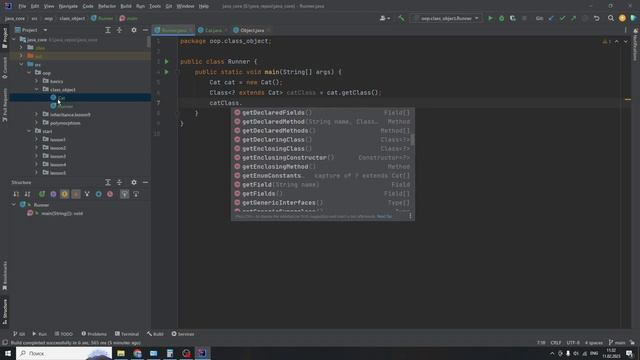Viewport: 640px width, 360px height.
Task: Toggle the yellow fields filter in Structure toolbar
Action: (x=64, y=194)
